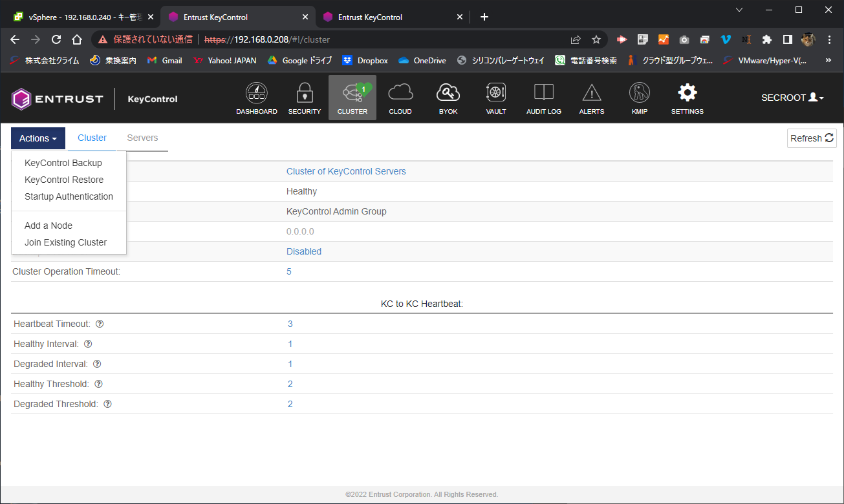
Task: Click the Healthy Interval help icon
Action: tap(88, 344)
